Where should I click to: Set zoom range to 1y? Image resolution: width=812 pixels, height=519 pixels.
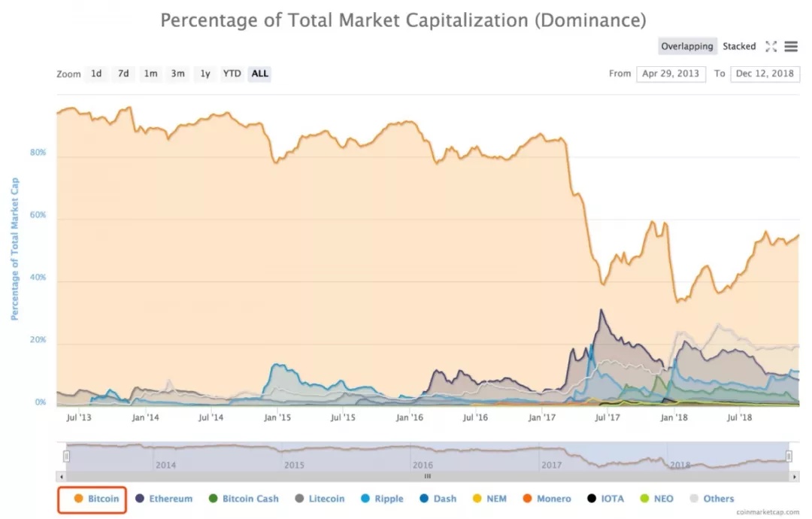coord(205,74)
